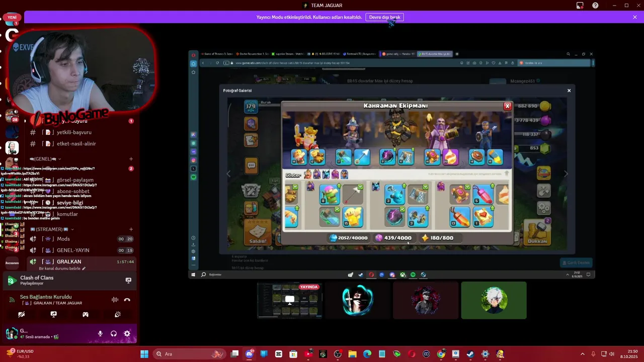This screenshot has width=644, height=362.
Task: Open the etket-nasil-alinir text channel
Action: (80, 144)
